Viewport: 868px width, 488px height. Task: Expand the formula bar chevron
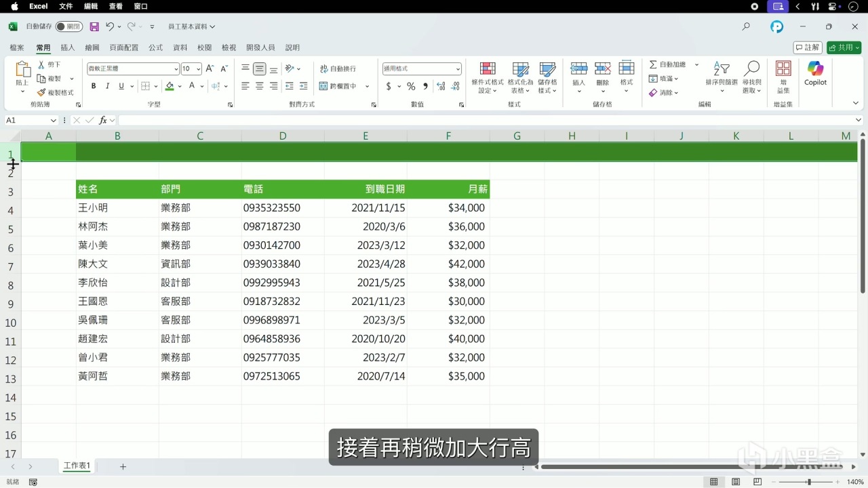(859, 120)
